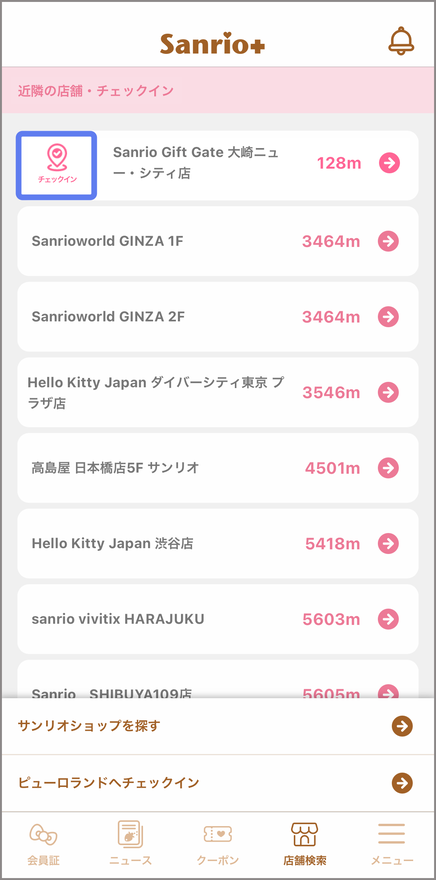Tap arrow icon for sanrio vivitix HARAJUKU
The image size is (436, 880).
click(x=388, y=619)
